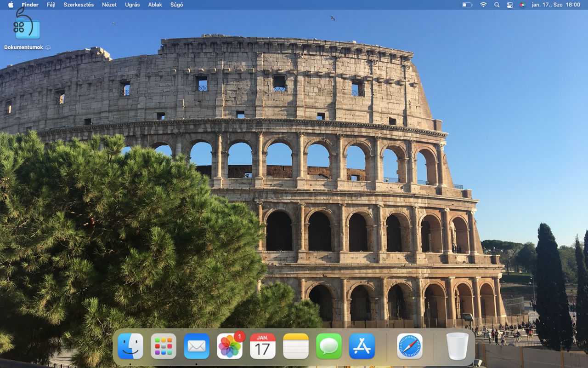Click the iCloud icon beside Dokumentumok

(x=48, y=47)
